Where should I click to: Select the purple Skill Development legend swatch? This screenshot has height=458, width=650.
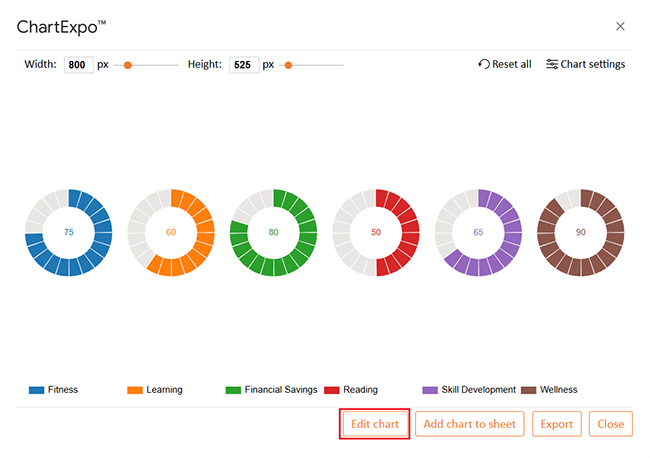pyautogui.click(x=430, y=390)
